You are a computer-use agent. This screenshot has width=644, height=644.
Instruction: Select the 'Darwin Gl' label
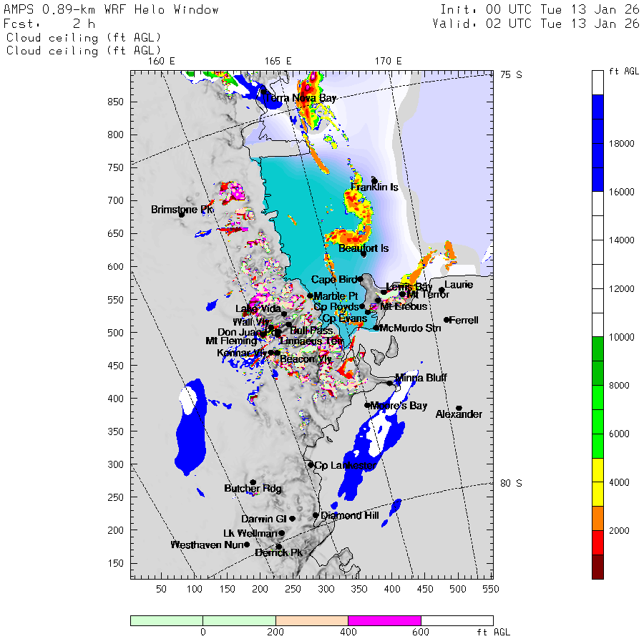coord(263,519)
